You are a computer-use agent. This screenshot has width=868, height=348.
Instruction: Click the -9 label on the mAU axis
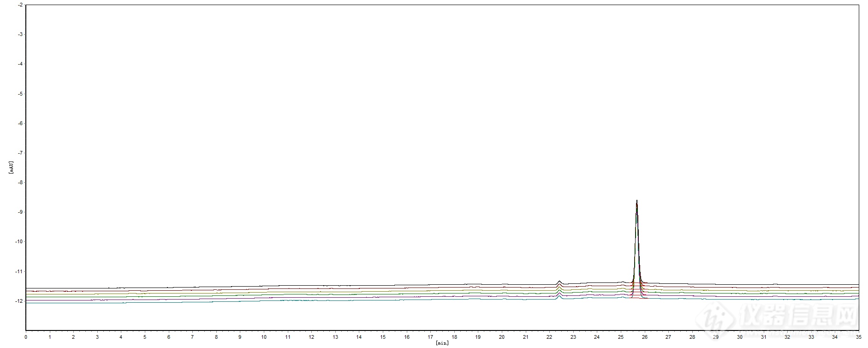[20, 212]
